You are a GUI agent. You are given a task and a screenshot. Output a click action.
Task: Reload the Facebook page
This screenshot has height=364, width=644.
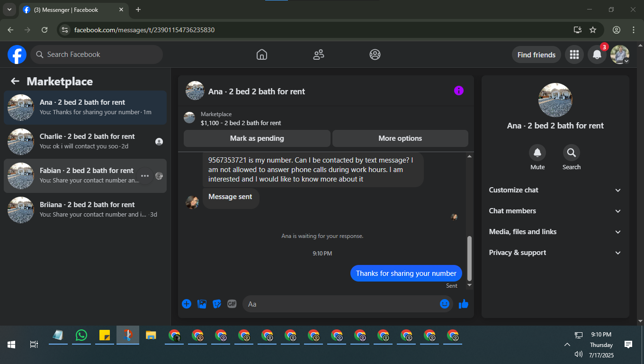45,30
